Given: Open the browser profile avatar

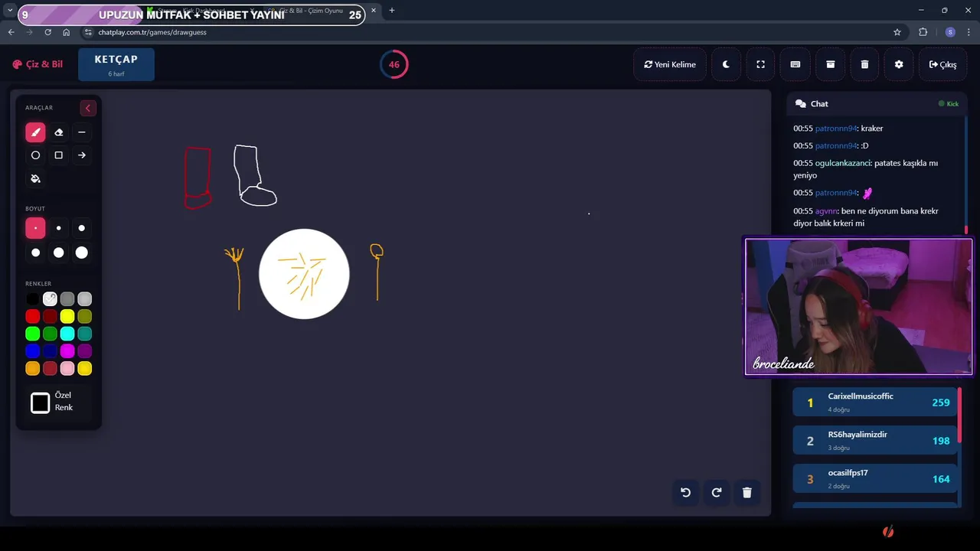Looking at the screenshot, I should point(950,32).
